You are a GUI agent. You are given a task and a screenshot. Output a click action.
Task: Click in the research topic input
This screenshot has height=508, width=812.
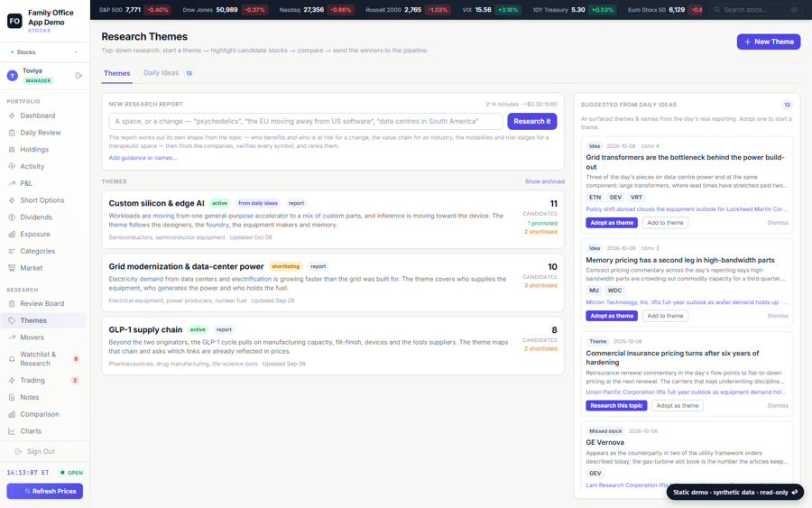(306, 121)
